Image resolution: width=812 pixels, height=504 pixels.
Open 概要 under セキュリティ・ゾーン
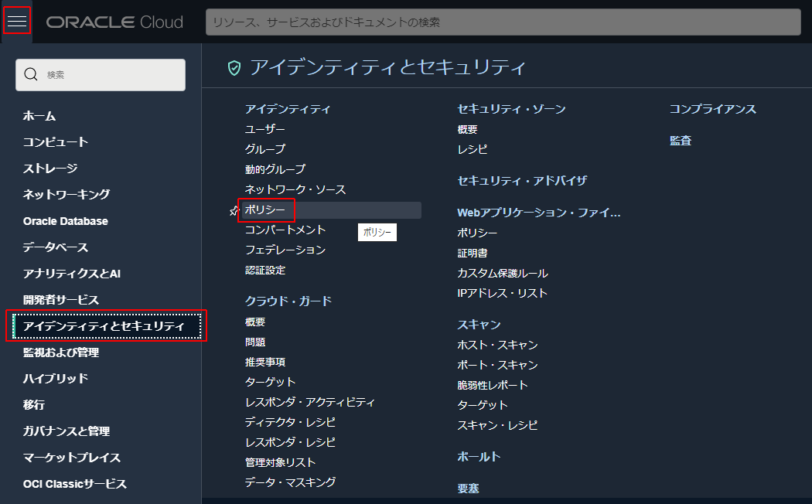[467, 129]
